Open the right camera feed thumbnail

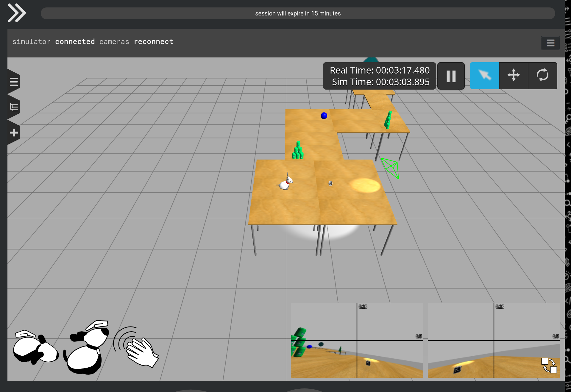tap(494, 341)
